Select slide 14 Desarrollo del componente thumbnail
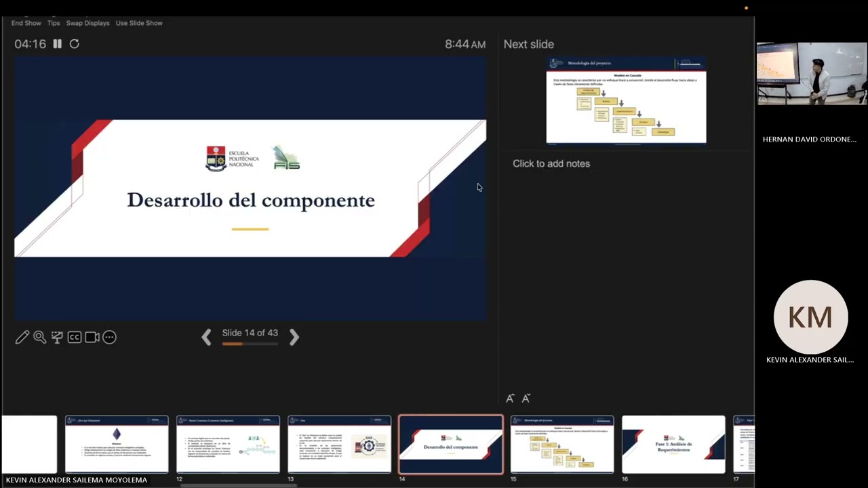This screenshot has height=488, width=868. 451,445
